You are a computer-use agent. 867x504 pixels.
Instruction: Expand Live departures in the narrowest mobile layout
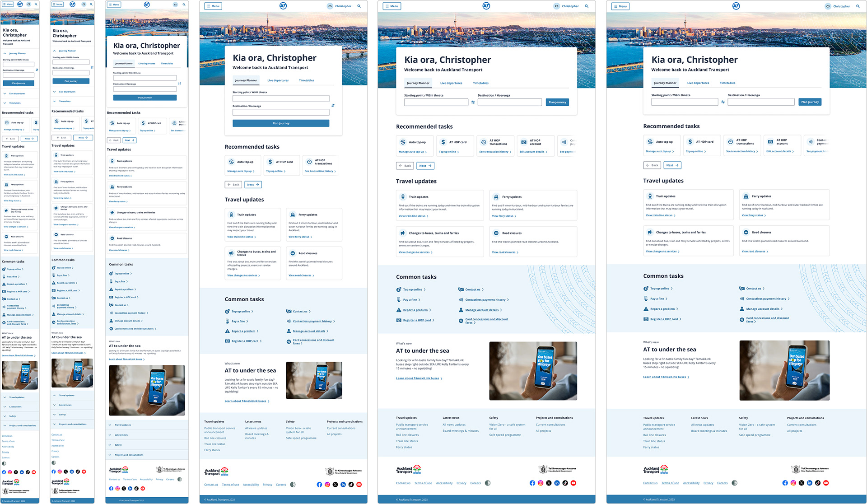click(17, 93)
